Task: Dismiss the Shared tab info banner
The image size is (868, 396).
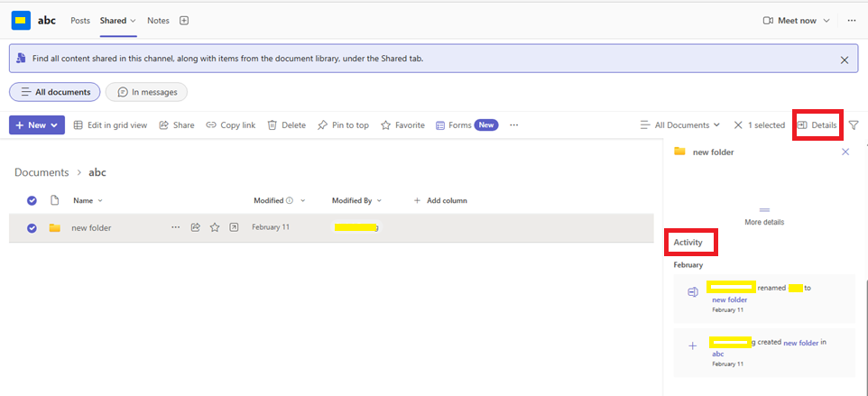Action: click(x=845, y=60)
